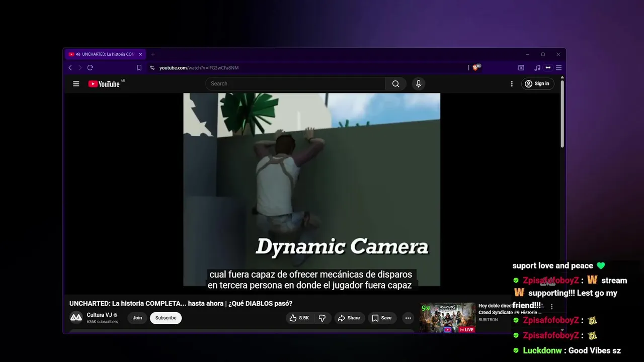
Task: Select the UNCHARTED La historia browser tab
Action: point(105,54)
